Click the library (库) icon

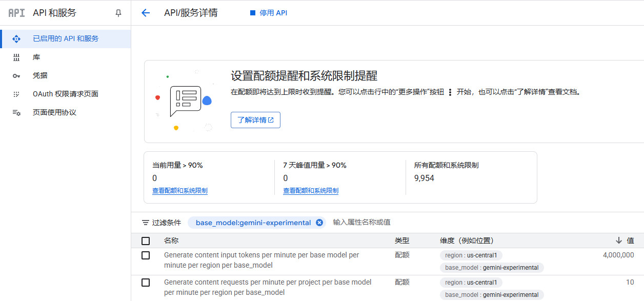16,57
